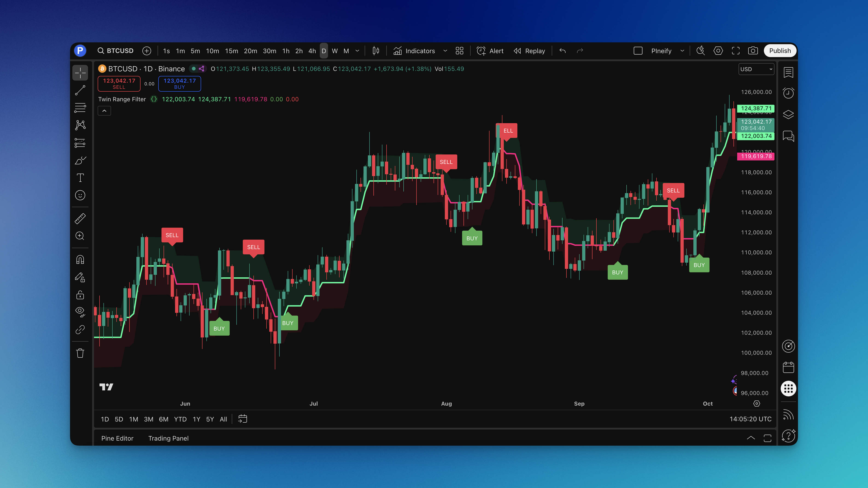
Task: Open the Trading Panel tab
Action: 168,438
